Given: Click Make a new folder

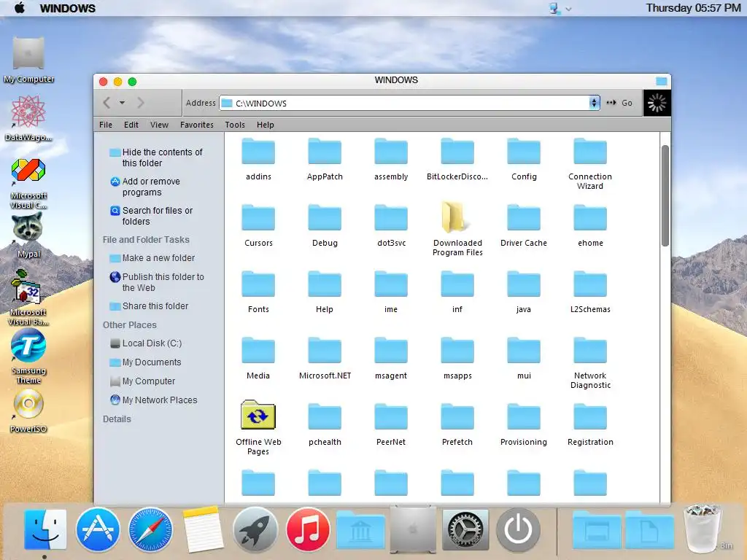Looking at the screenshot, I should click(x=152, y=258).
